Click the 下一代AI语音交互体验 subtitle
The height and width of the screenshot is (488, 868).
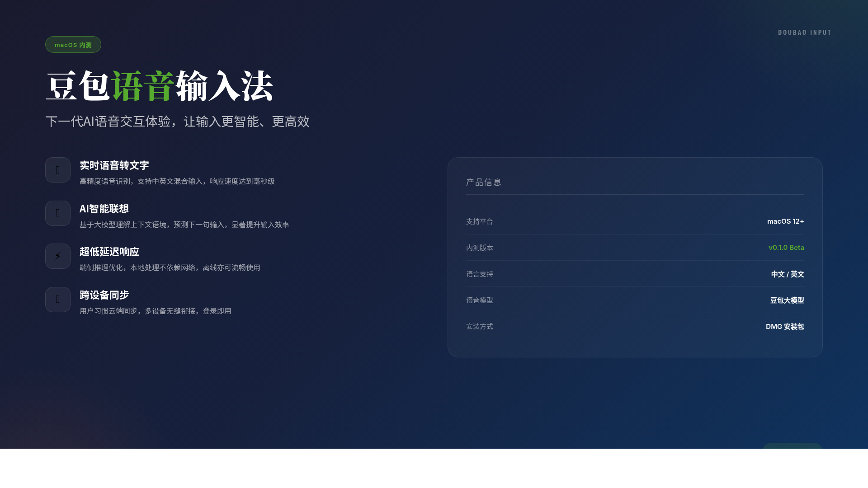[x=177, y=122]
